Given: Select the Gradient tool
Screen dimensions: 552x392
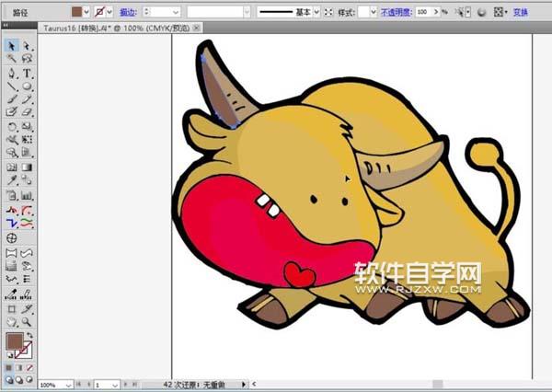Looking at the screenshot, I should (x=27, y=167).
